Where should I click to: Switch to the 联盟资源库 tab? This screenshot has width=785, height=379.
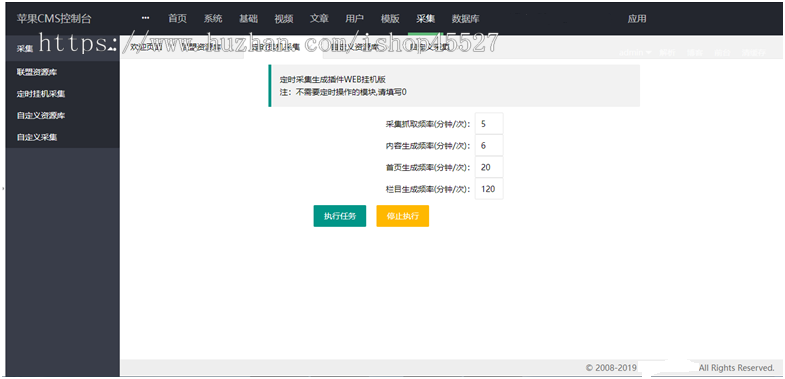point(201,48)
